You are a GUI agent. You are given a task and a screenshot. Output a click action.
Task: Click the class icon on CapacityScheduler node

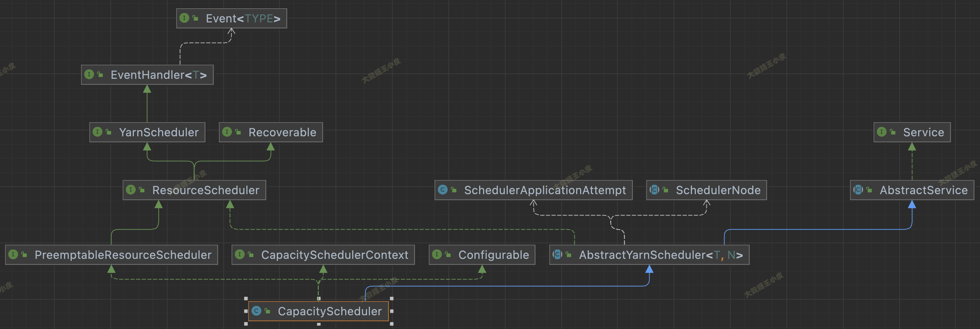(257, 311)
